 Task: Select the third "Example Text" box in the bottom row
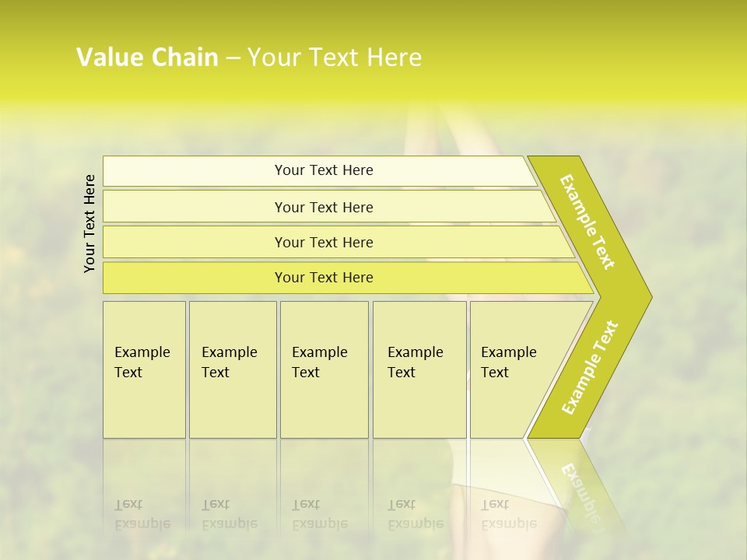point(324,369)
